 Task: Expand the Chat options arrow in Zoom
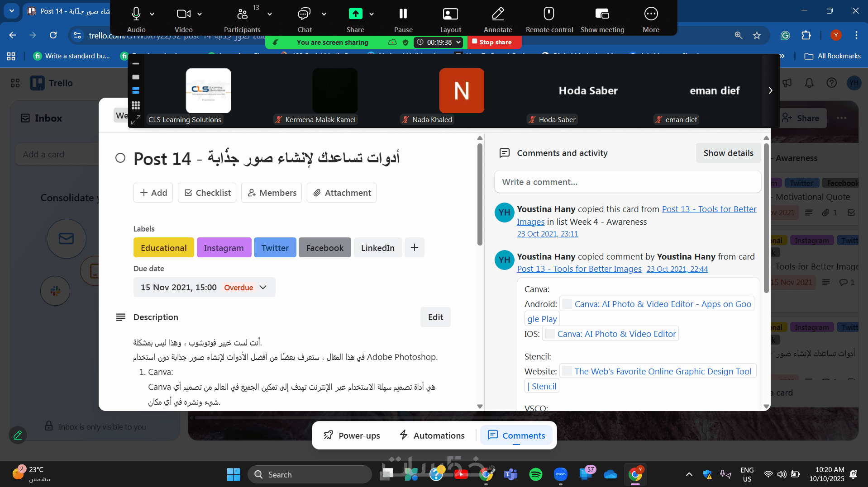[x=324, y=14]
